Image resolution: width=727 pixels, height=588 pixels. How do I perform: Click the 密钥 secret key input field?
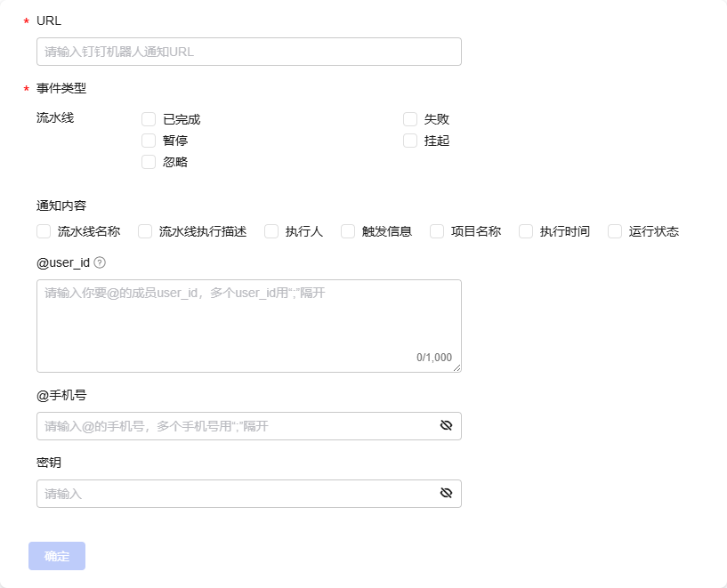click(x=236, y=494)
